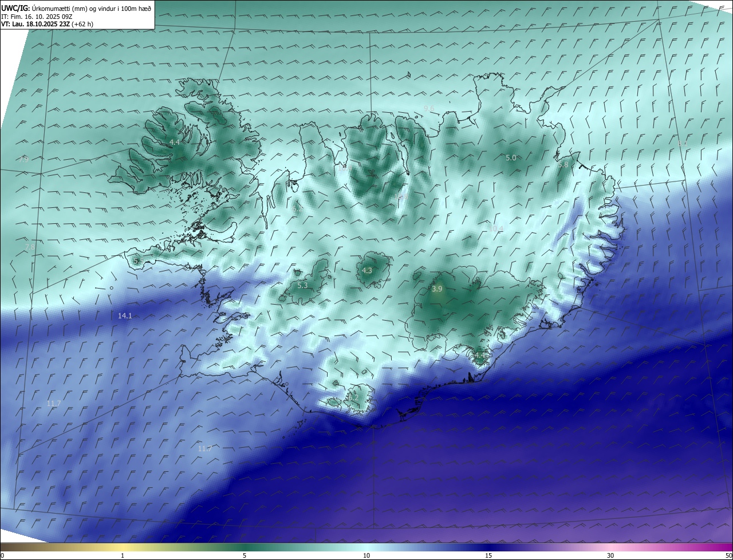Click the 10 tick label on the color scale

tap(366, 555)
